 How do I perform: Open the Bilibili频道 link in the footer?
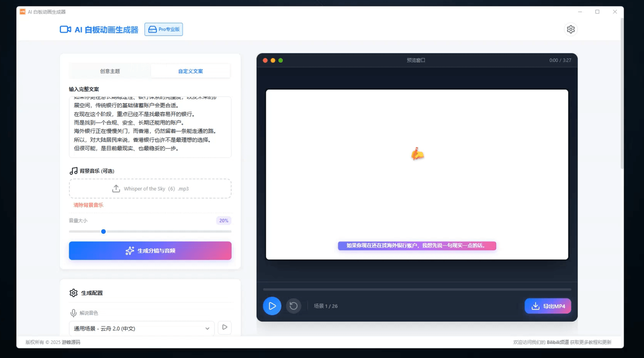point(558,342)
